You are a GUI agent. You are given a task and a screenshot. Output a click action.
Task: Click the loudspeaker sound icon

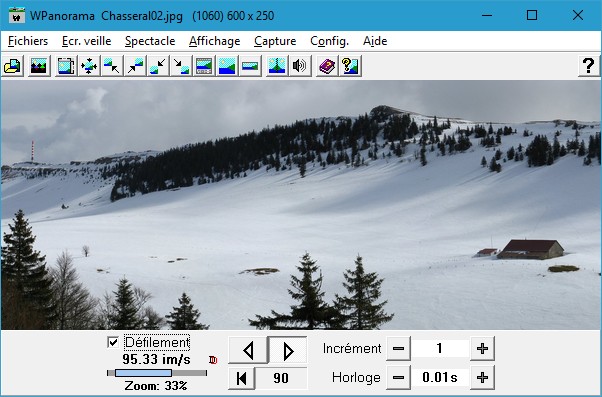(x=300, y=66)
